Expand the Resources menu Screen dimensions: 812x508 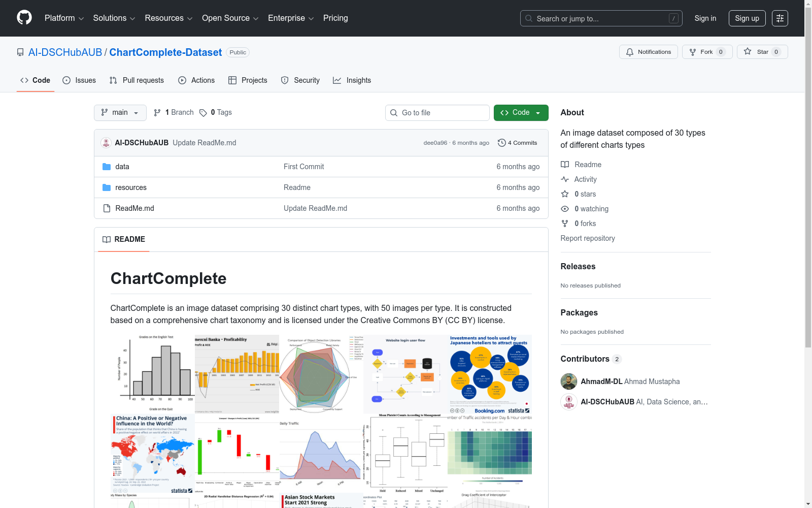click(168, 18)
